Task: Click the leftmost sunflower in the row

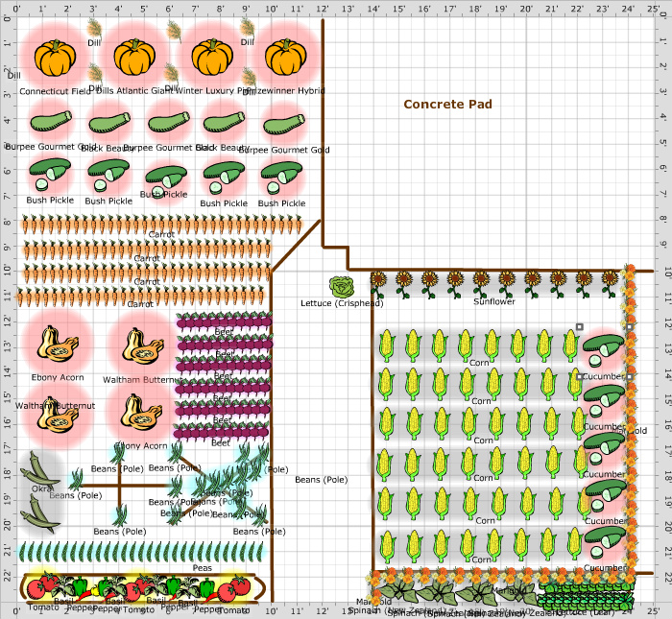Action: 379,282
